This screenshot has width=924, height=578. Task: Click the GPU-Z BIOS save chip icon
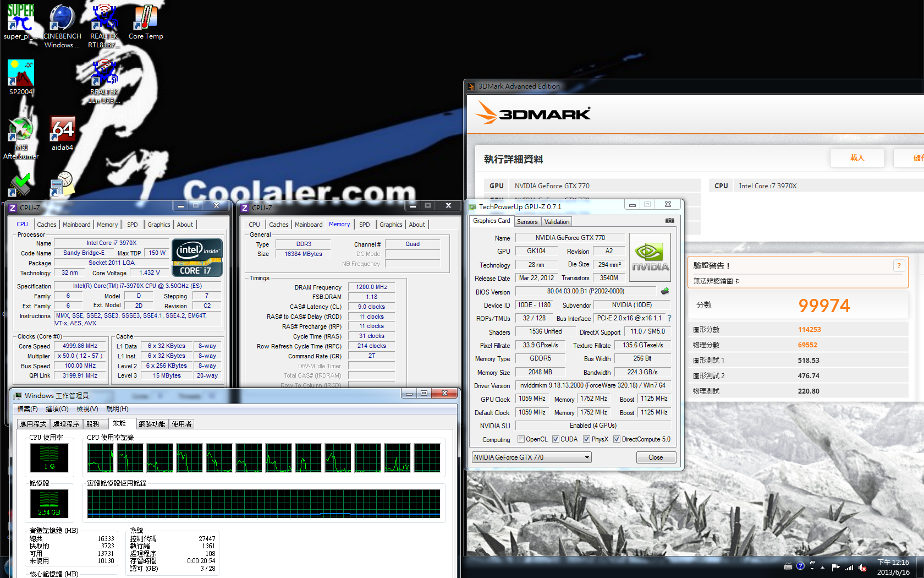(665, 291)
